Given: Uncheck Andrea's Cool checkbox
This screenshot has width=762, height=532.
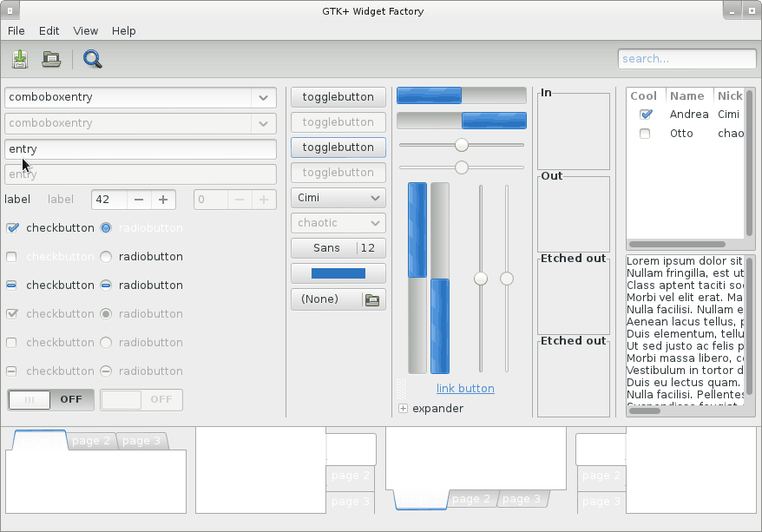Looking at the screenshot, I should pos(645,115).
